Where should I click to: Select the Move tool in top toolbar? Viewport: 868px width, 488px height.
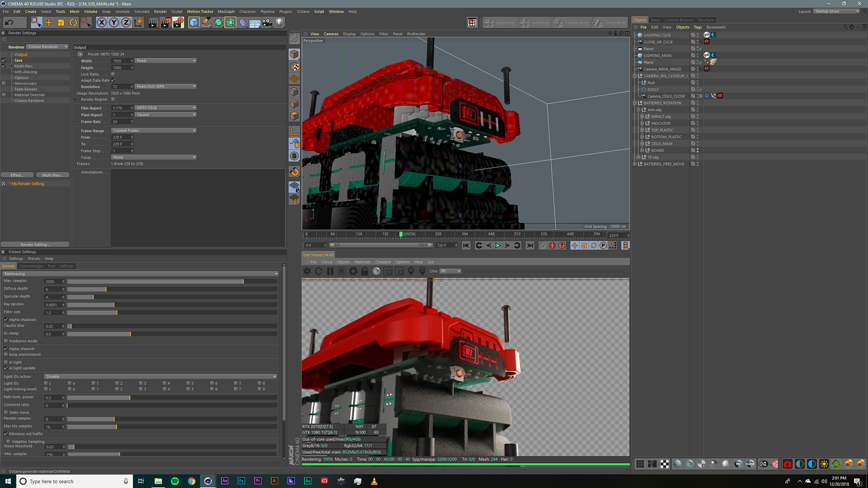[x=49, y=23]
